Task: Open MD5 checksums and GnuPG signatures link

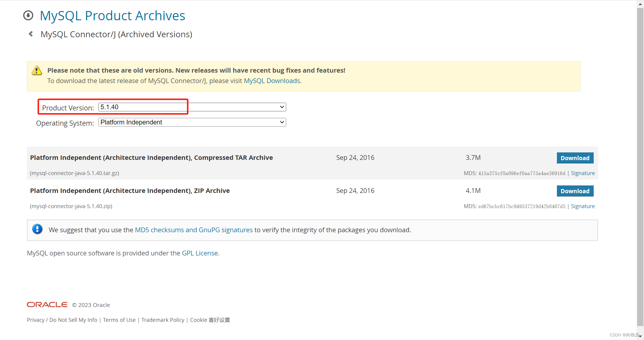Action: (x=193, y=230)
